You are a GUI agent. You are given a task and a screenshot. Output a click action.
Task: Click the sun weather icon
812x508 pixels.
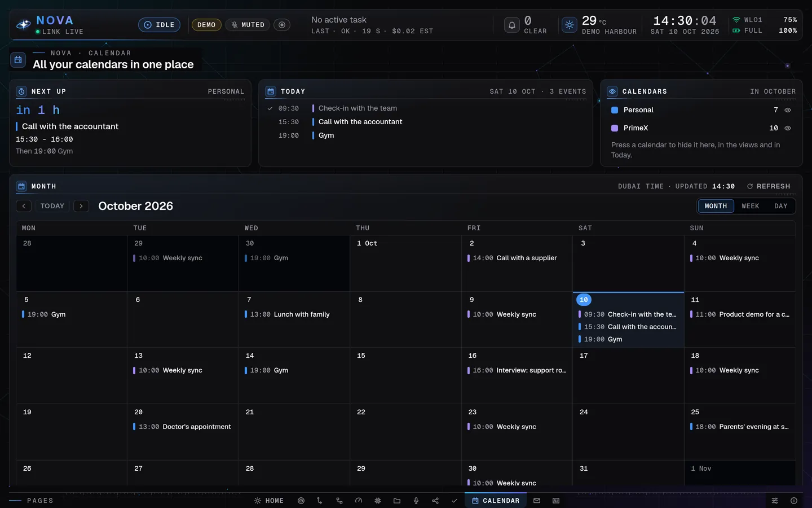coord(570,25)
